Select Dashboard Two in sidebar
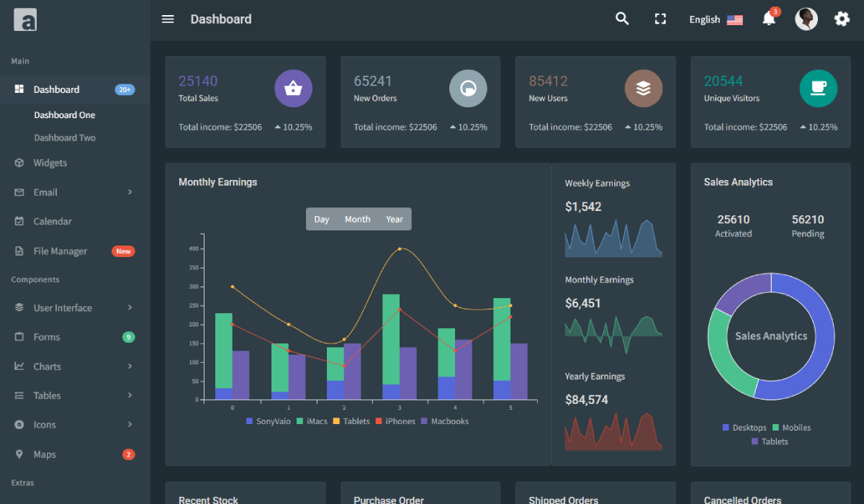The image size is (864, 504). (65, 138)
